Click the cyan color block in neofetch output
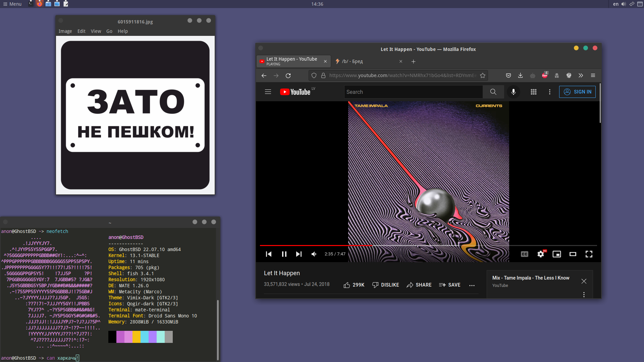644x362 pixels. [x=145, y=337]
